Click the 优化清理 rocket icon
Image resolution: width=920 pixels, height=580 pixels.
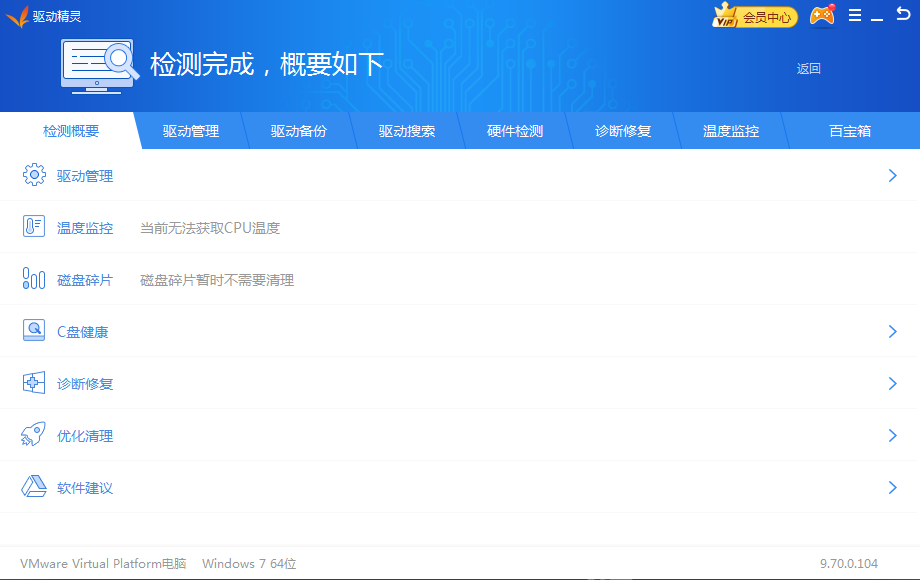[34, 435]
